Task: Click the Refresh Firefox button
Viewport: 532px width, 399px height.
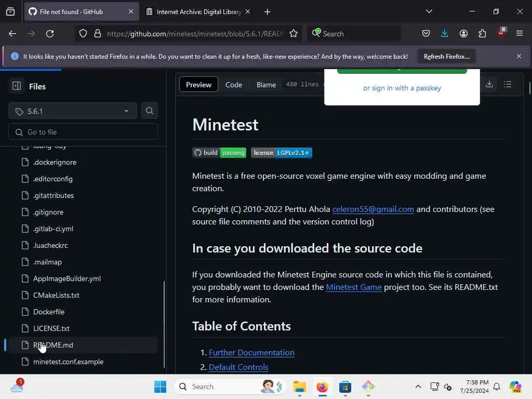Action: click(x=446, y=56)
